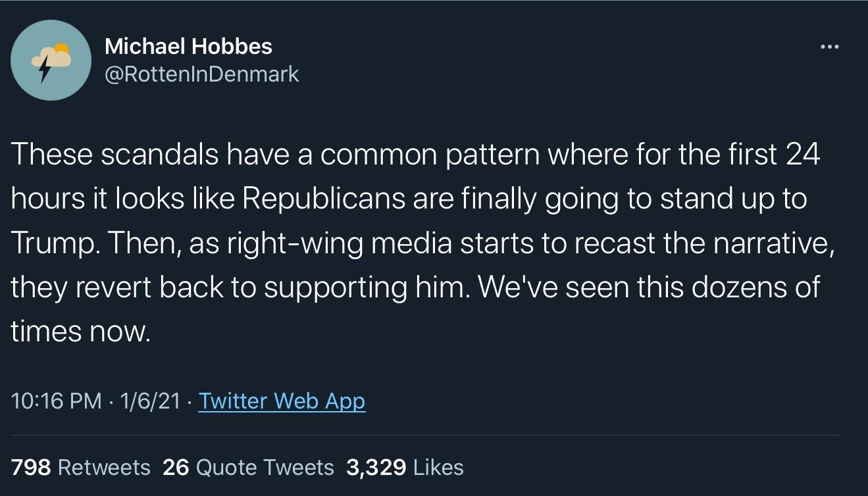
Task: View the 798 Retweets list
Action: (x=104, y=467)
